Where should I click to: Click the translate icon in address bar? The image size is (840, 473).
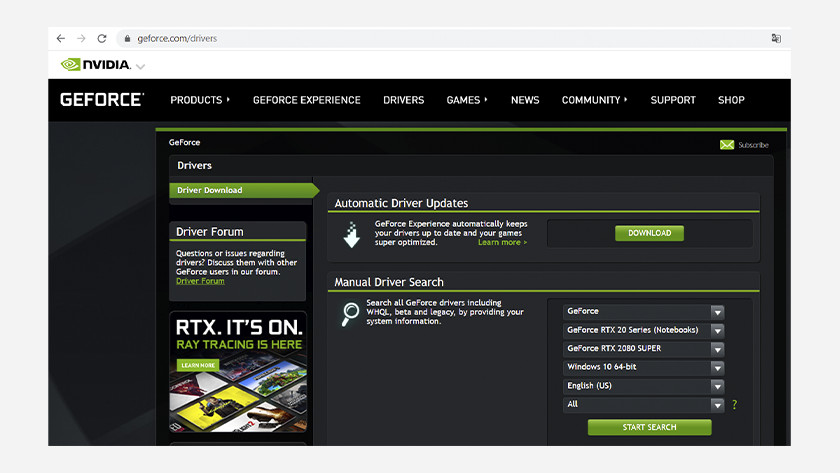[x=775, y=39]
